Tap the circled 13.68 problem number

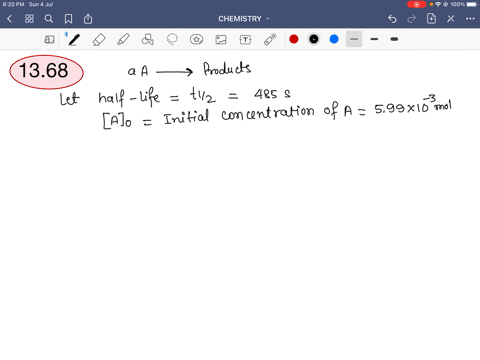click(x=46, y=71)
